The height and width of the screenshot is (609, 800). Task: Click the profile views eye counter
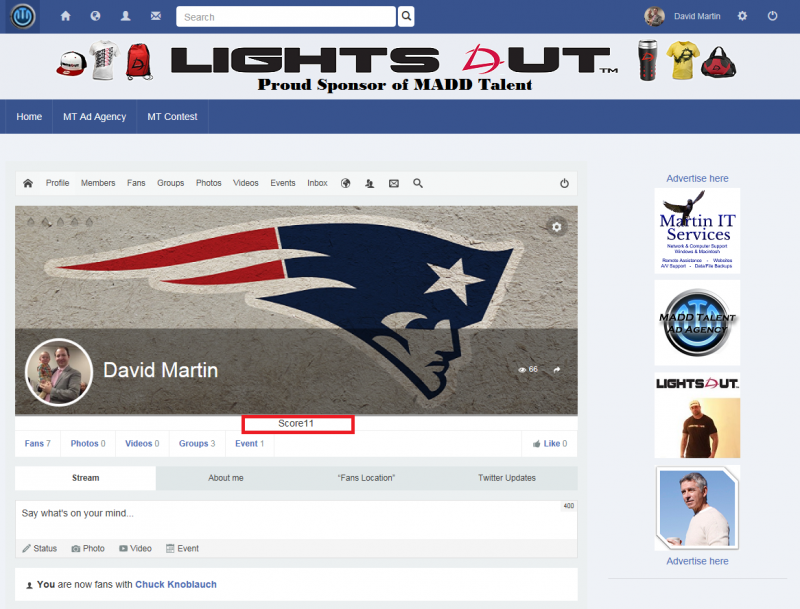[528, 369]
